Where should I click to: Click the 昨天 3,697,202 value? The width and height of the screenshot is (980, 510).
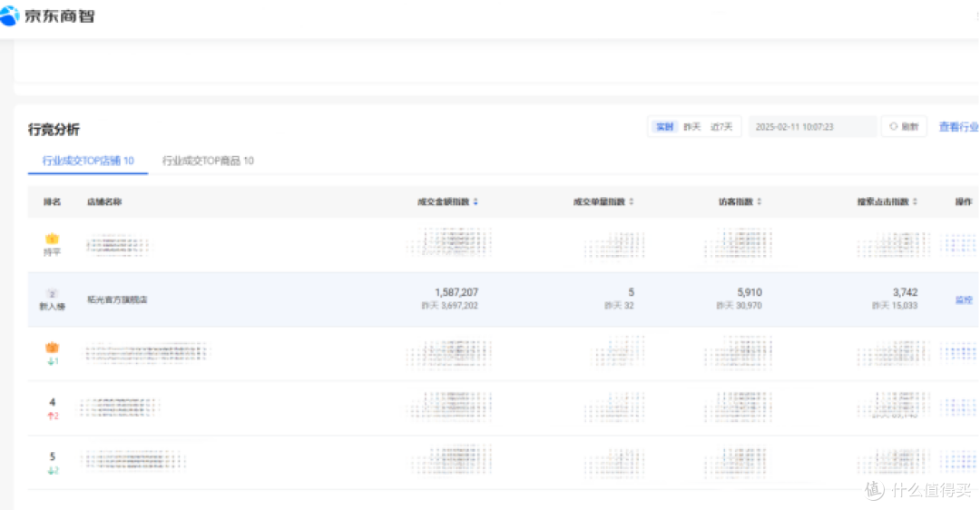click(x=450, y=306)
